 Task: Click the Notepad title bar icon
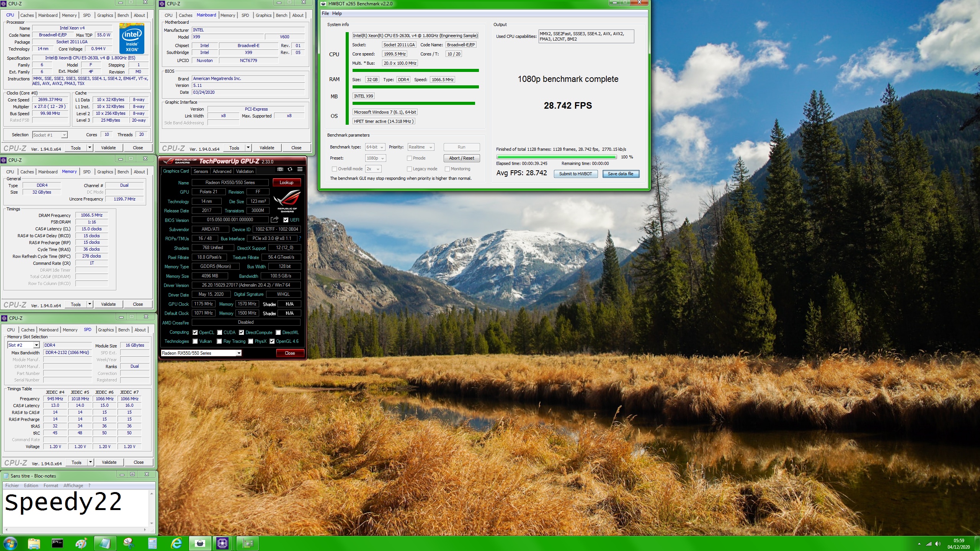point(6,476)
